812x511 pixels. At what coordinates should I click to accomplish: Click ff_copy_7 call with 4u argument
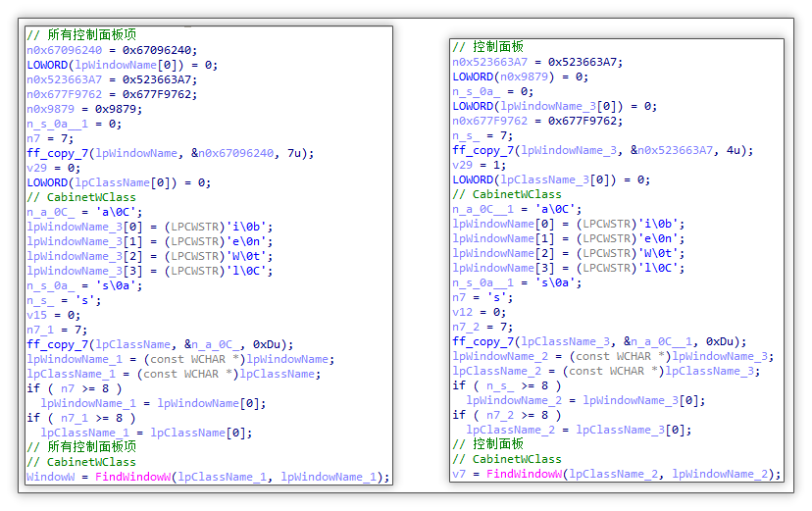coord(603,150)
